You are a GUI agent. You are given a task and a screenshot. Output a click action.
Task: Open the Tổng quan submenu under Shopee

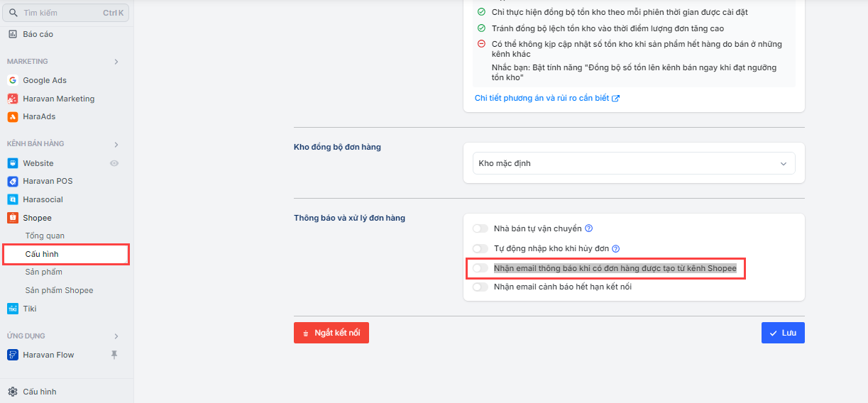coord(45,236)
